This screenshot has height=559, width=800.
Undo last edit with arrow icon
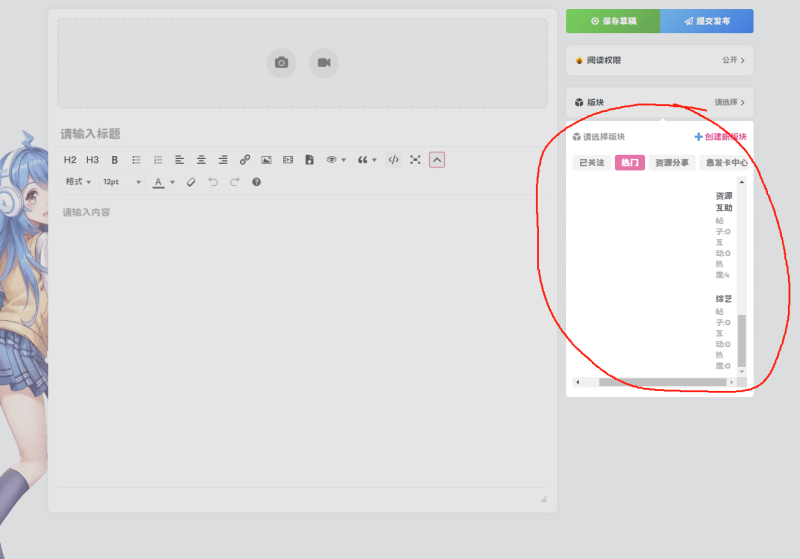click(x=213, y=182)
